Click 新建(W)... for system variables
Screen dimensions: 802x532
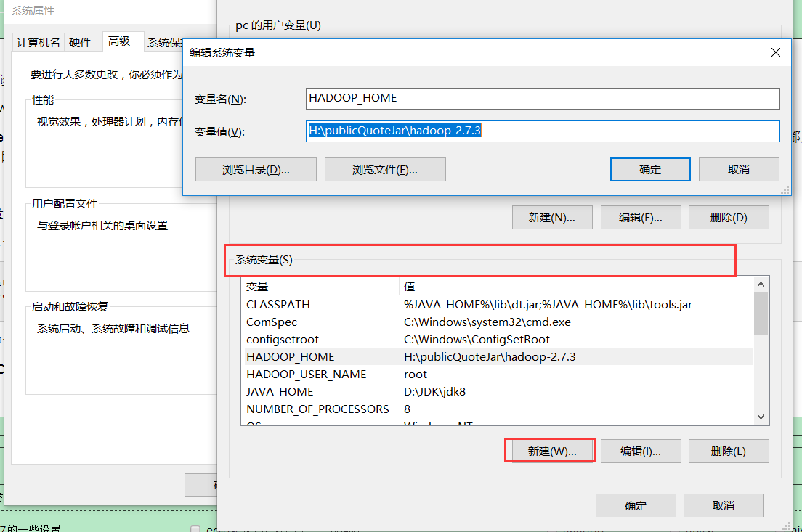click(x=552, y=451)
